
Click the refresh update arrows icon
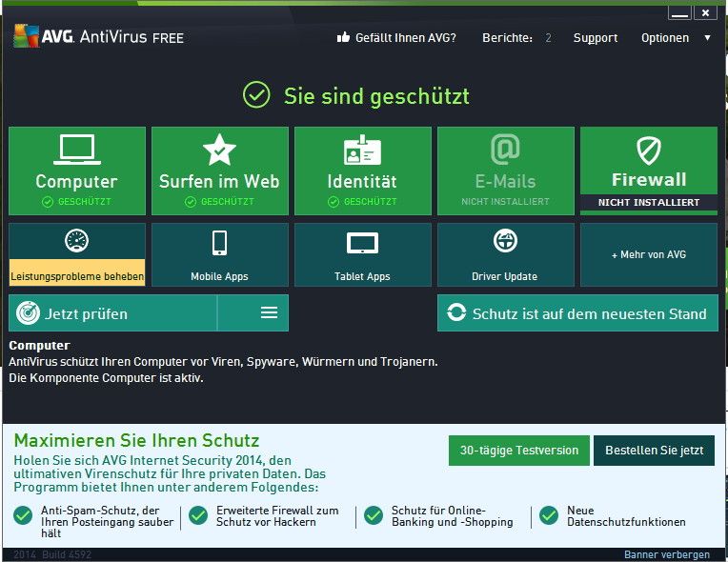(456, 312)
